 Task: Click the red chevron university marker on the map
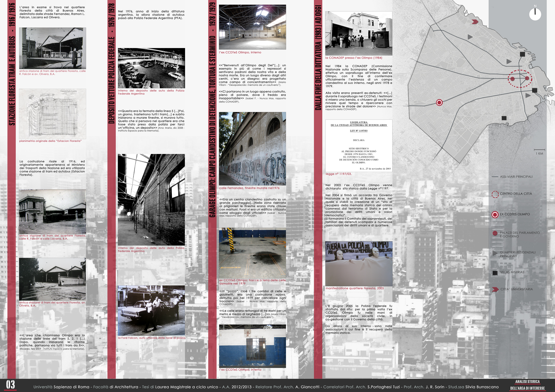tap(475, 22)
